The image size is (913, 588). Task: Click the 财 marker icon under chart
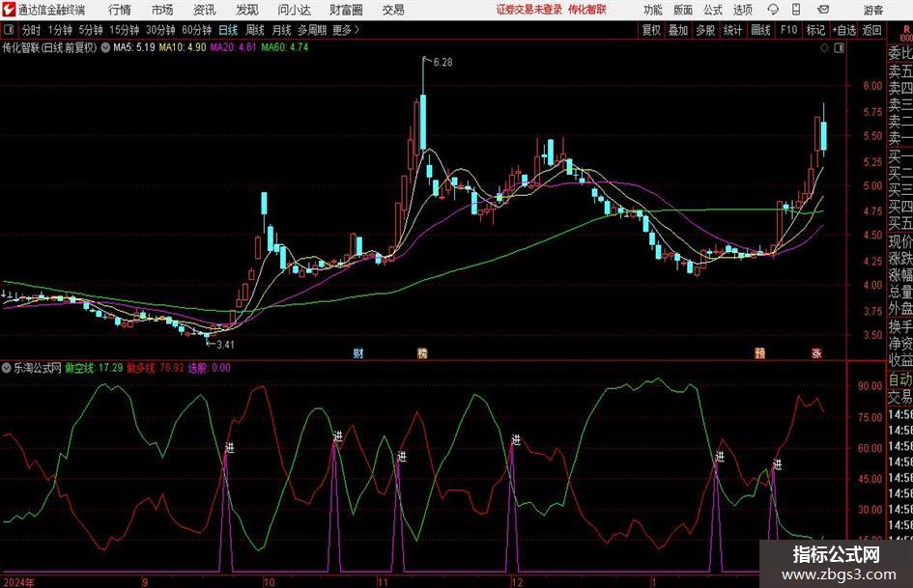pyautogui.click(x=358, y=352)
